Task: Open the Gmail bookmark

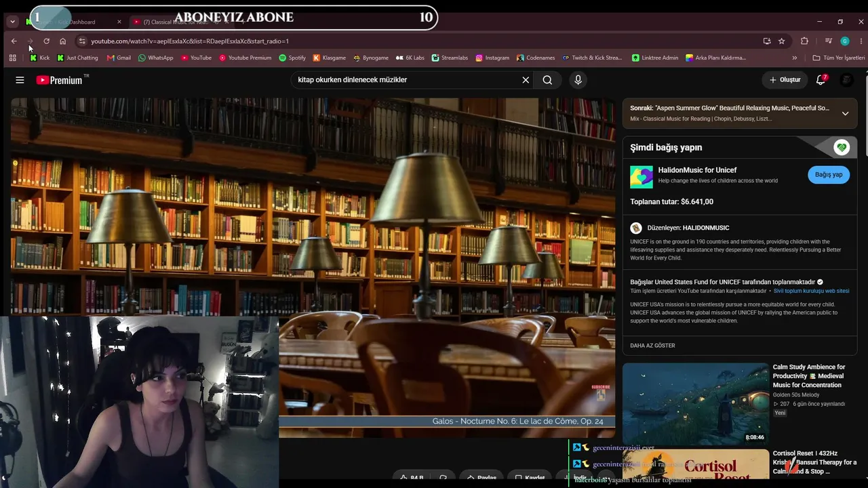Action: tap(119, 58)
